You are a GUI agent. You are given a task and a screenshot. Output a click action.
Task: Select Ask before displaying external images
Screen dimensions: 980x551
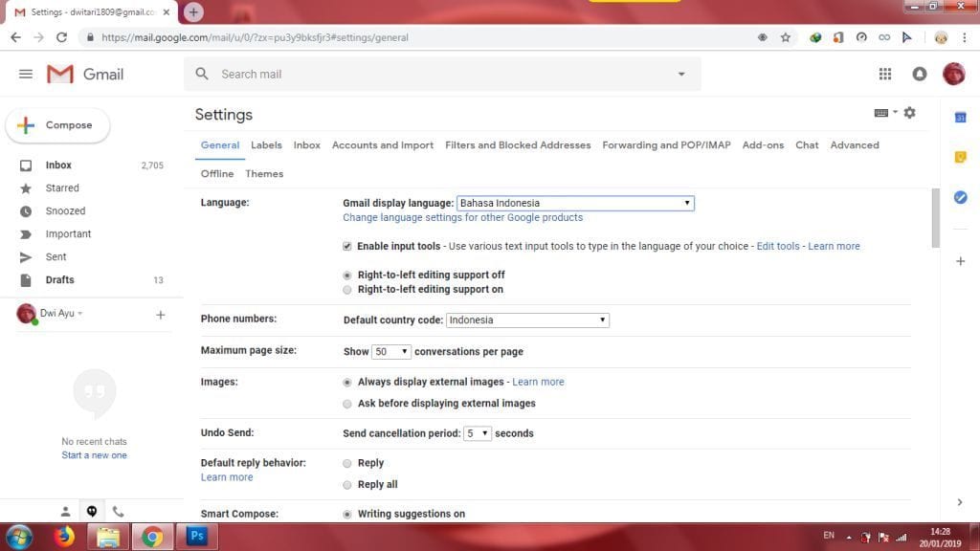[x=346, y=404]
